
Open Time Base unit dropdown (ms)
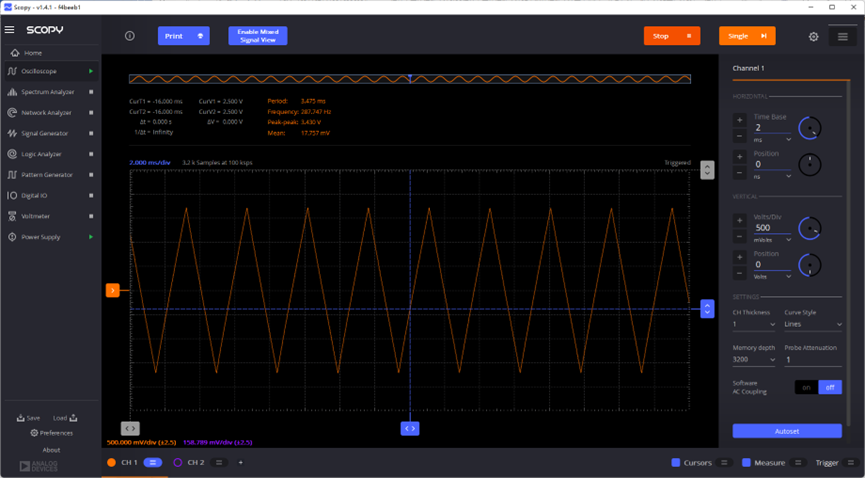(x=772, y=140)
